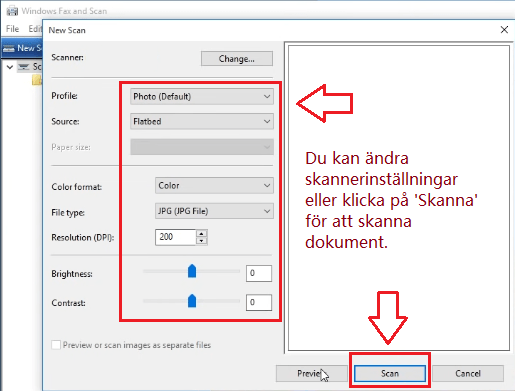Click the Change scanner button
The height and width of the screenshot is (391, 515).
(x=237, y=59)
